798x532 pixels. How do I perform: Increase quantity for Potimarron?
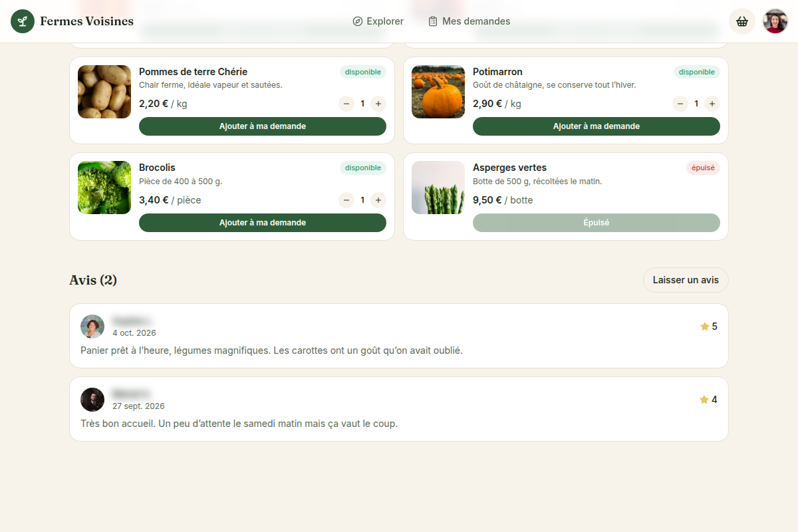(x=712, y=104)
